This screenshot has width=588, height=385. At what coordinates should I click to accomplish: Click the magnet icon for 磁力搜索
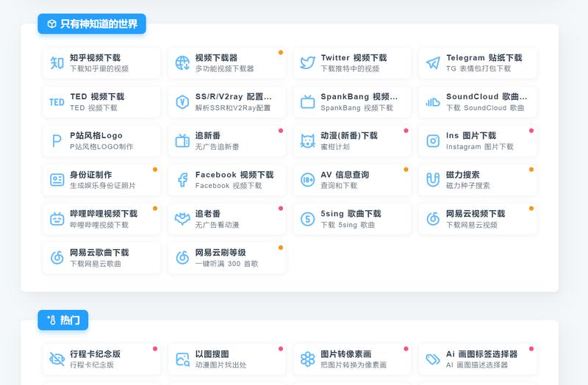(x=433, y=180)
